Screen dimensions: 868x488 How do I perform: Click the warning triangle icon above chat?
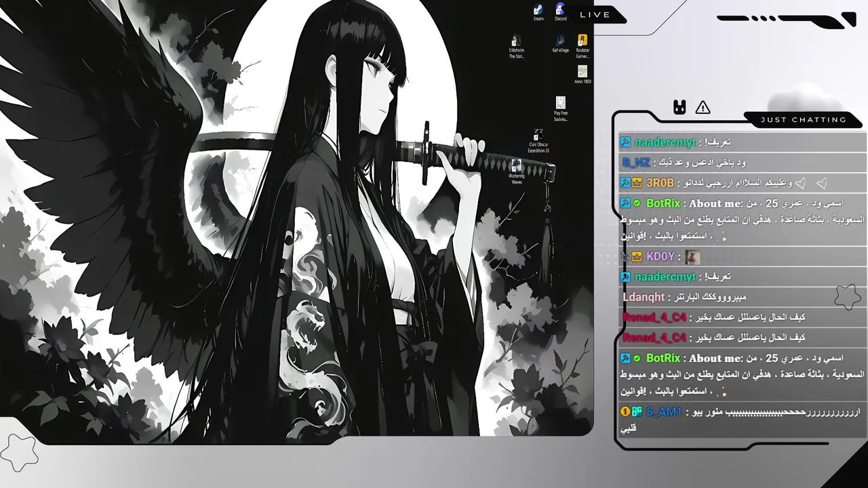[703, 107]
